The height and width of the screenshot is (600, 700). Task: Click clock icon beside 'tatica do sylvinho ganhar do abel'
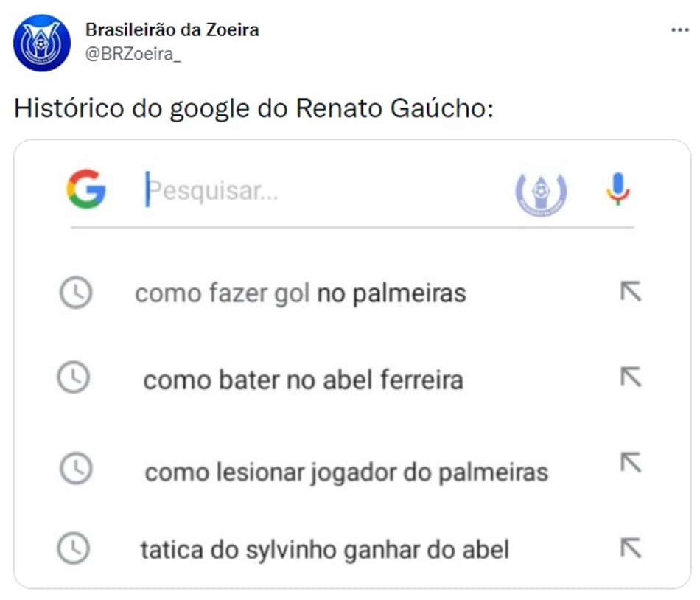tap(74, 548)
